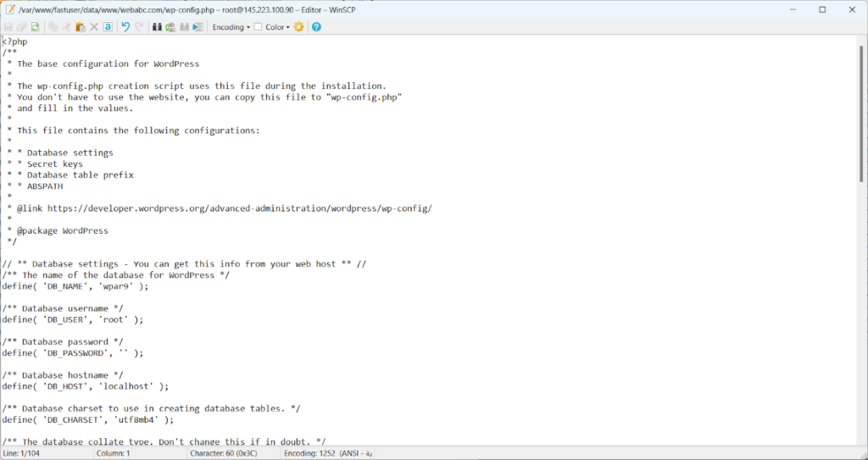868x460 pixels.
Task: Click the Select All icon
Action: [108, 26]
